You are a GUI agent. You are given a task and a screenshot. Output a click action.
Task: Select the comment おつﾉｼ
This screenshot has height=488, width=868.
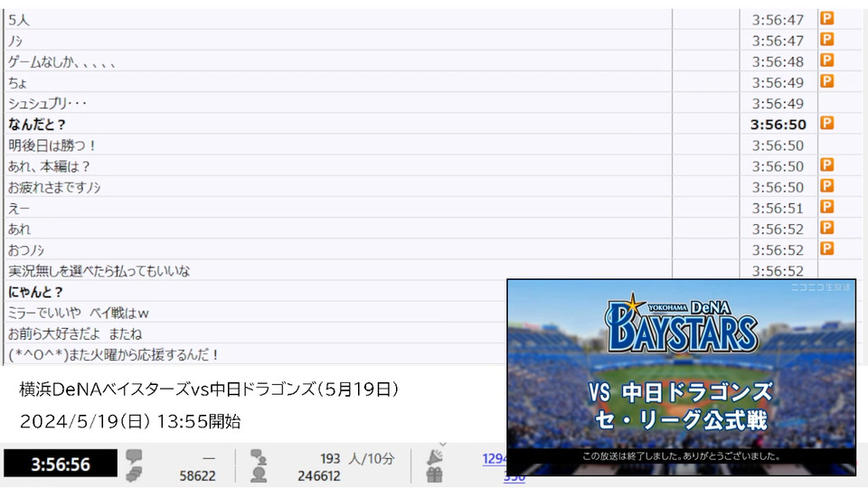click(x=25, y=250)
